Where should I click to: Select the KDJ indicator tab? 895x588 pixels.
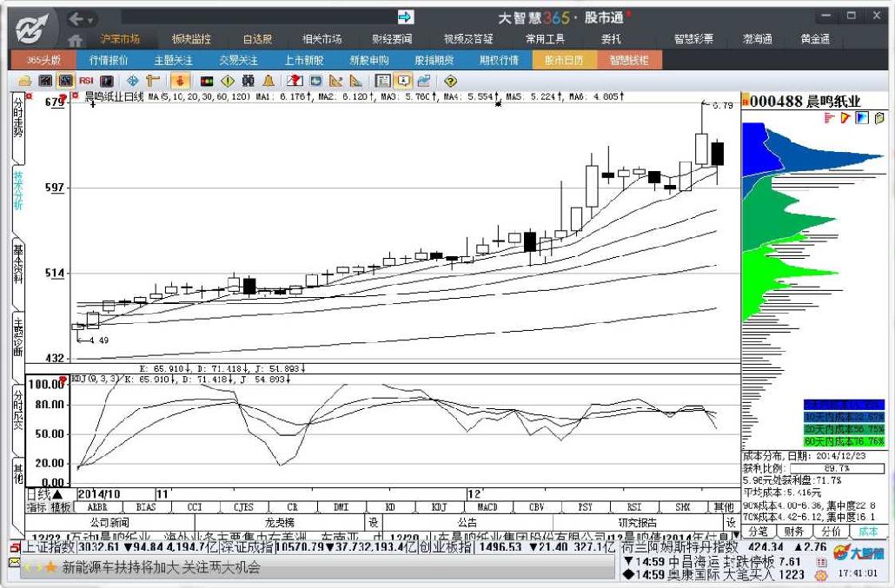pyautogui.click(x=439, y=507)
